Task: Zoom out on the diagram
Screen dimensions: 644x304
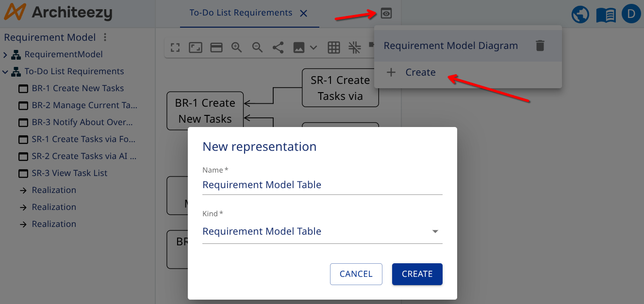Action: [x=257, y=47]
